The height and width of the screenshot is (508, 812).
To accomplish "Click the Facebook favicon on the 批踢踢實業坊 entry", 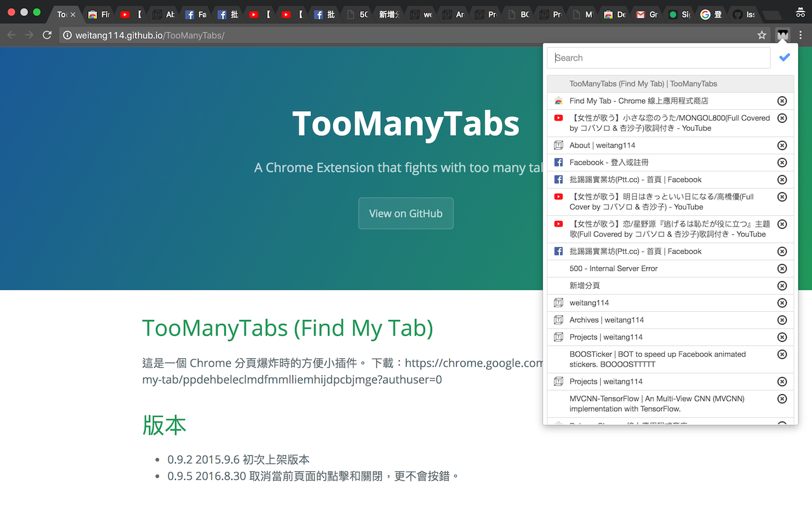I will tap(558, 180).
